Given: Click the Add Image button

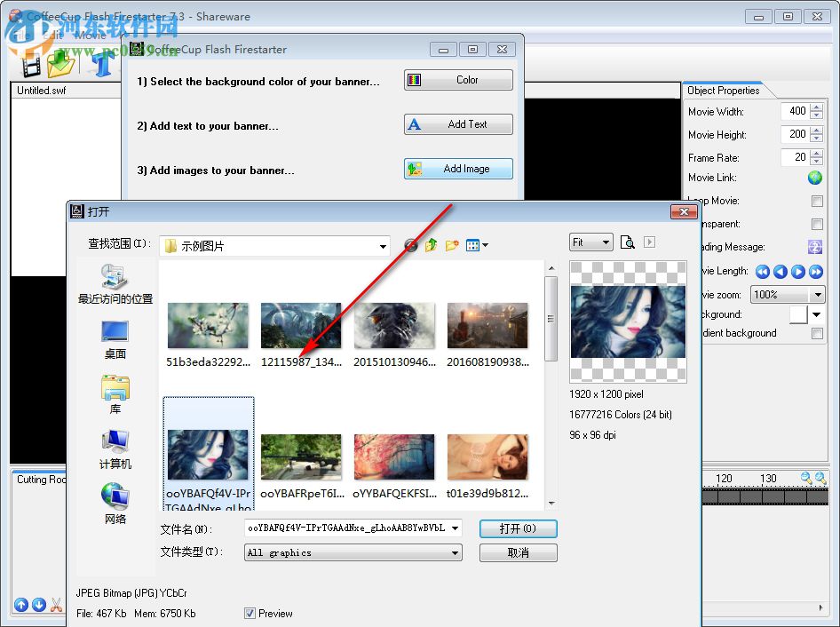Looking at the screenshot, I should (458, 168).
